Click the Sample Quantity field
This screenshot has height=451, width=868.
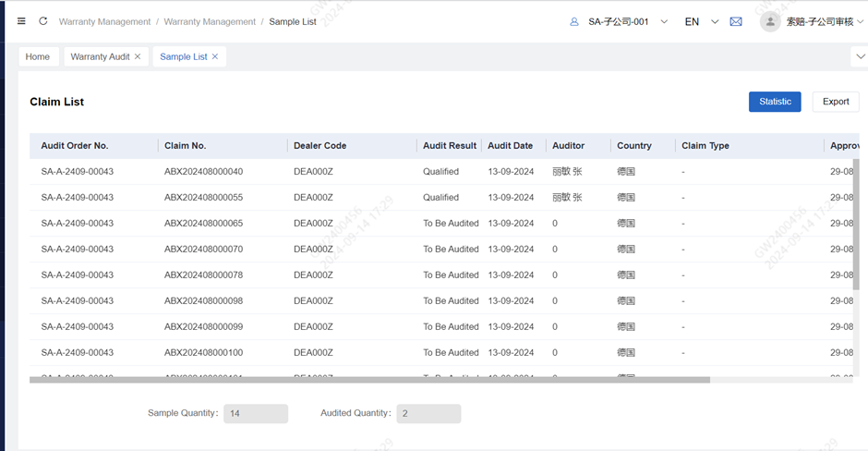pos(256,413)
